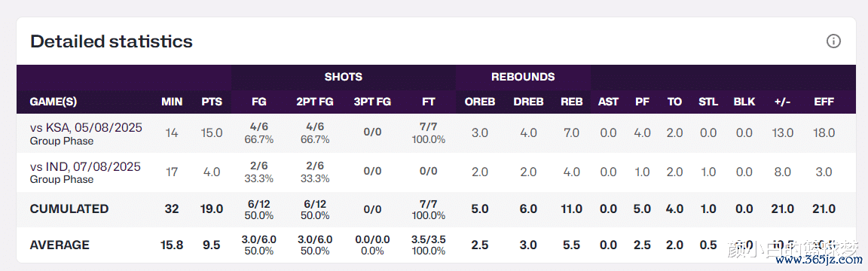This screenshot has width=868, height=271.
Task: Click the info icon beside Detailed statistics
Action: (833, 41)
